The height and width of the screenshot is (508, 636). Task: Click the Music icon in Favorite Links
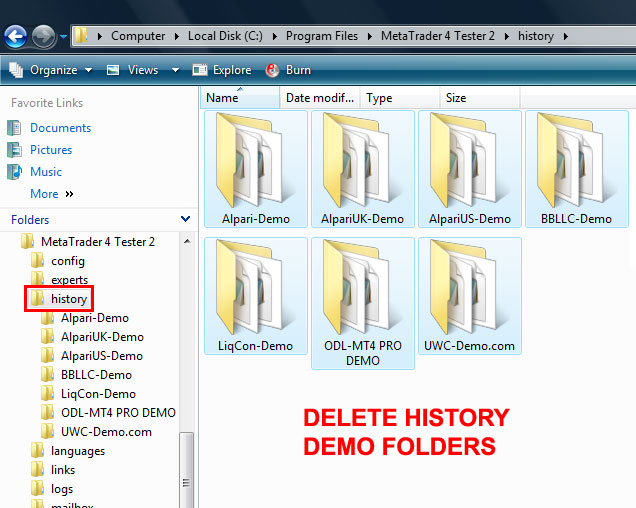coord(14,172)
